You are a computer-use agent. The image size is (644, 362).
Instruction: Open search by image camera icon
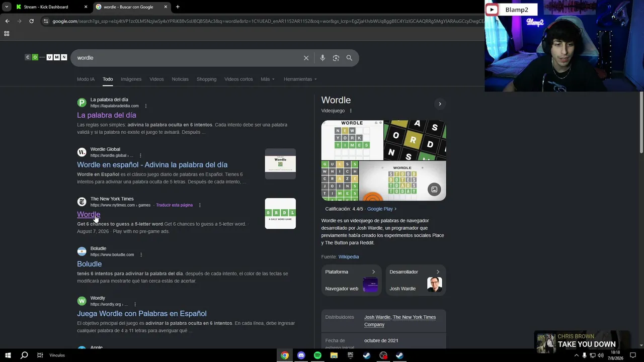tap(336, 58)
